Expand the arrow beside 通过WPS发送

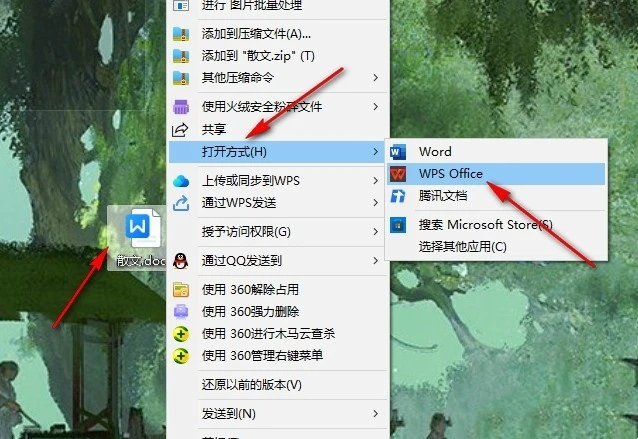pyautogui.click(x=376, y=203)
